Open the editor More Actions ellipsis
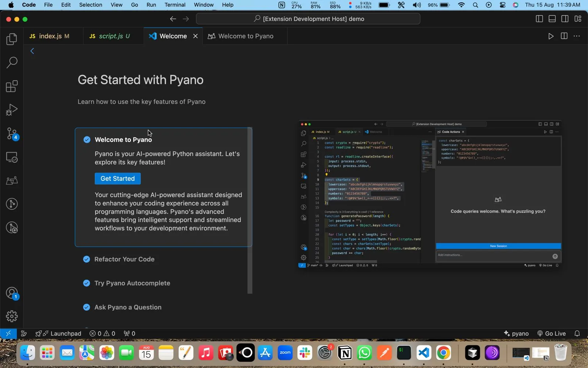 (577, 36)
